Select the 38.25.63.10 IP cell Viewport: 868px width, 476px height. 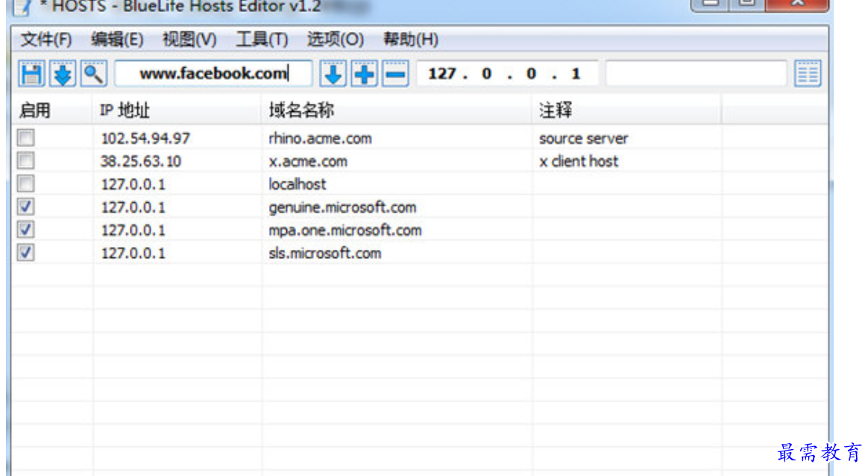tap(141, 161)
